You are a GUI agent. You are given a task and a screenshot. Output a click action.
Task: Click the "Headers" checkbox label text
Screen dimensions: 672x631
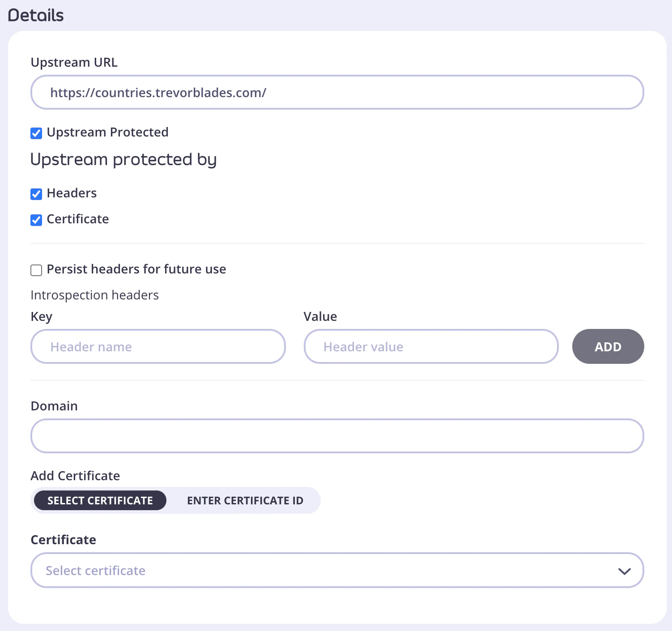tap(72, 193)
